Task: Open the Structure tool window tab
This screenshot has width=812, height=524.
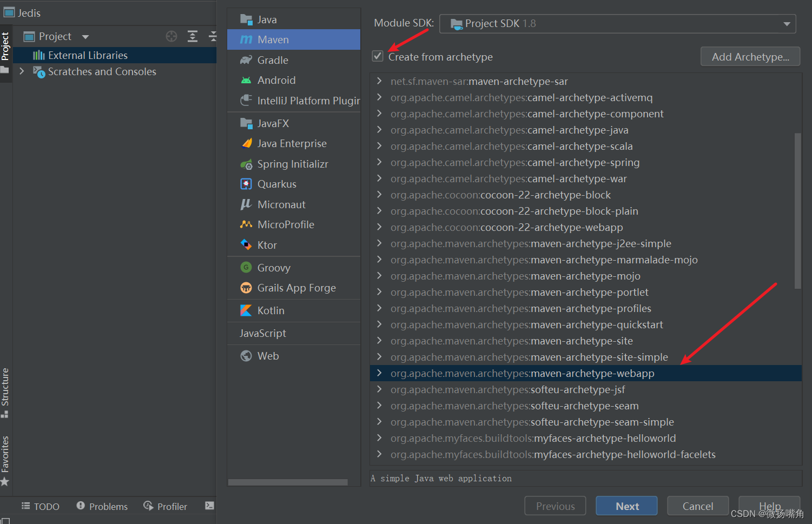Action: tap(5, 392)
